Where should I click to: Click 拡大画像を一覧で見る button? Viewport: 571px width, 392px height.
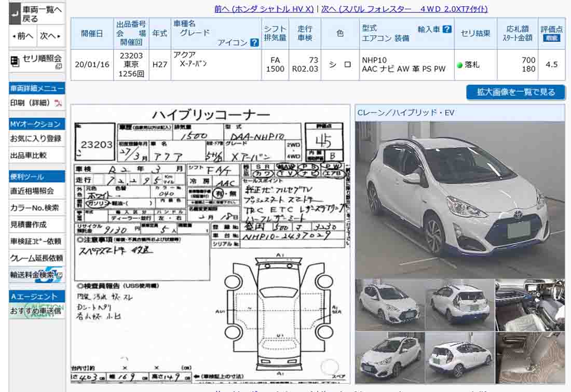click(x=515, y=92)
